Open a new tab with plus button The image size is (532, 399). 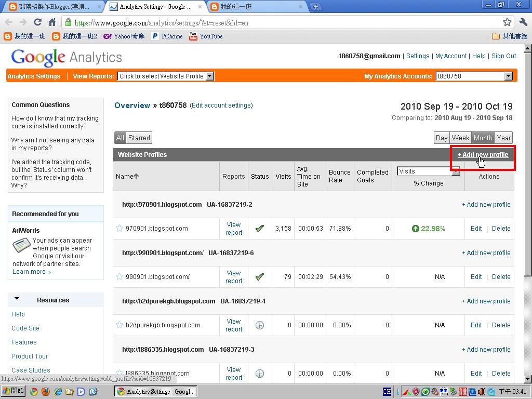tap(315, 7)
